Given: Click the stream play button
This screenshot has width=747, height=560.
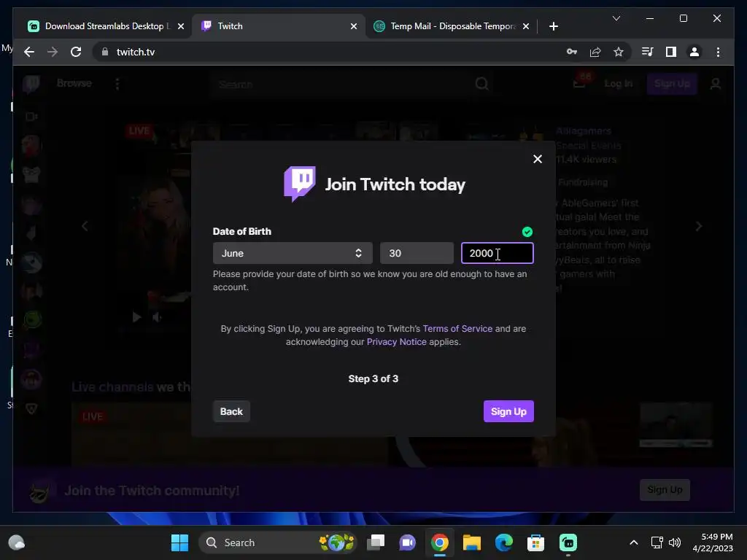Looking at the screenshot, I should (x=136, y=317).
